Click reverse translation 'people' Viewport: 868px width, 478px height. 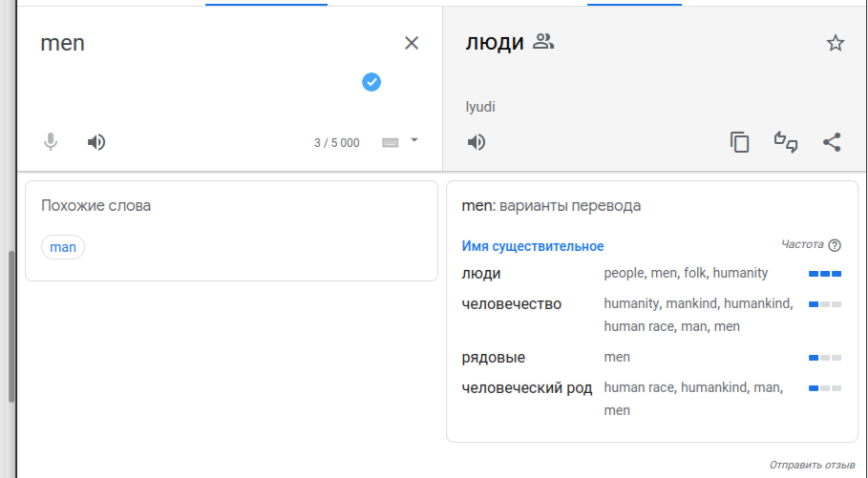point(625,273)
